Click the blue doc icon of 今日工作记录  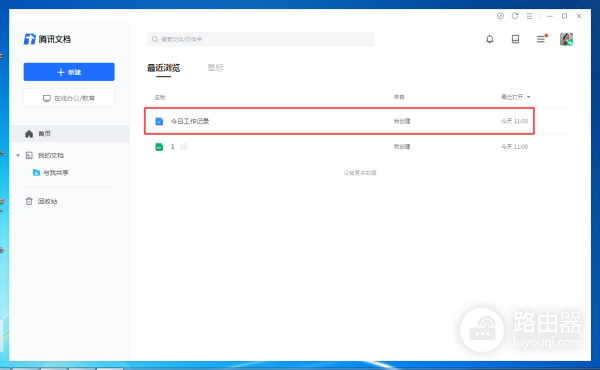tap(159, 121)
